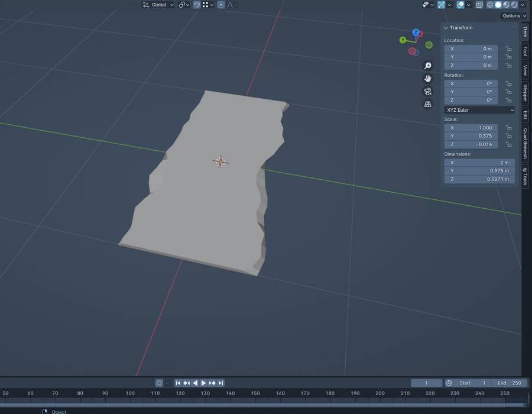532x414 pixels.
Task: Jump to the last frame
Action: coord(221,383)
